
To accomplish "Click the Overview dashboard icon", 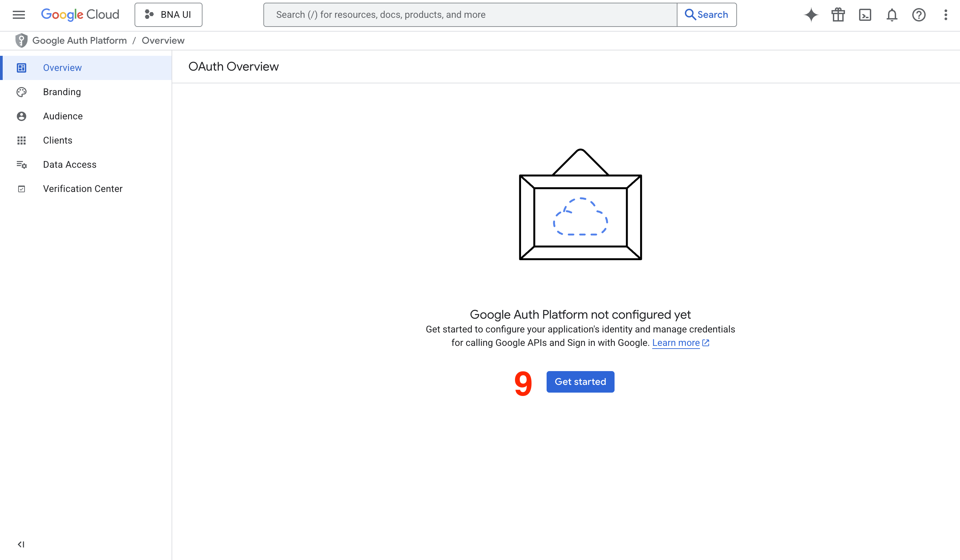I will (21, 68).
